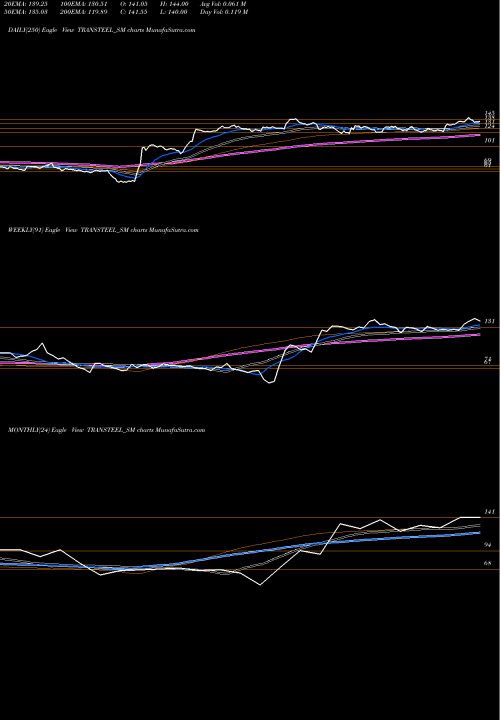Screen dimensions: 500x720
Task: Click the Day Vol reading in header
Action: (x=224, y=12)
